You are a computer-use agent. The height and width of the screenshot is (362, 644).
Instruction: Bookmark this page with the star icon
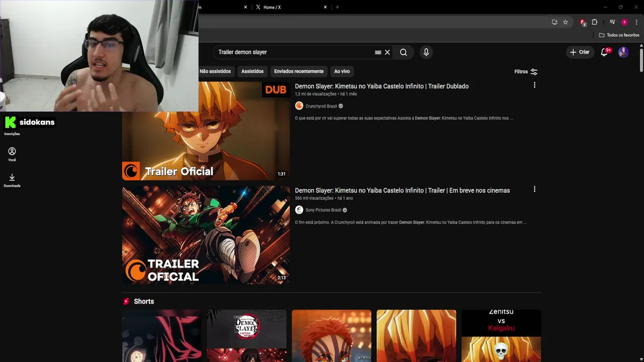(566, 22)
